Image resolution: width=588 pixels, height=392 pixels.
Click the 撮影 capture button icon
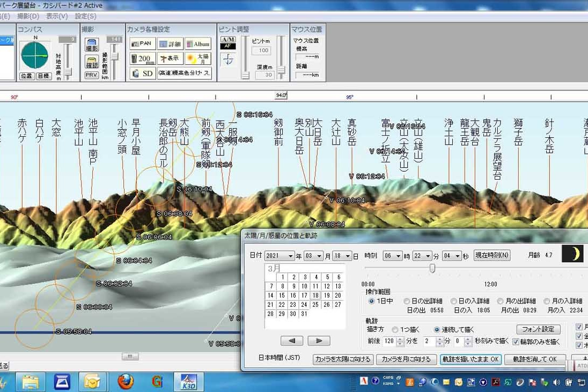click(92, 45)
